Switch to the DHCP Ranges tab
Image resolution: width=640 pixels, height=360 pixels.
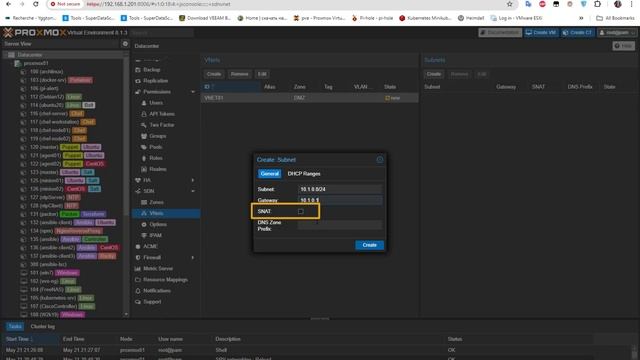click(x=304, y=173)
